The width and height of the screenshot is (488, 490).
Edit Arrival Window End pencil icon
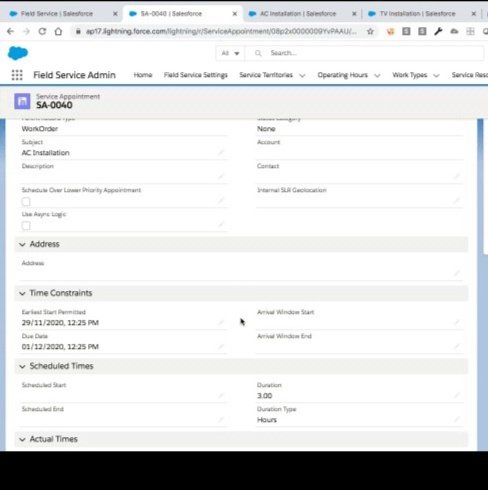(x=457, y=346)
